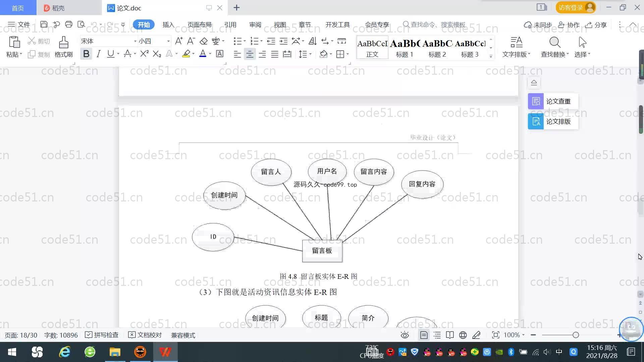The width and height of the screenshot is (644, 362).
Task: Open new tab with plus button
Action: (236, 7)
